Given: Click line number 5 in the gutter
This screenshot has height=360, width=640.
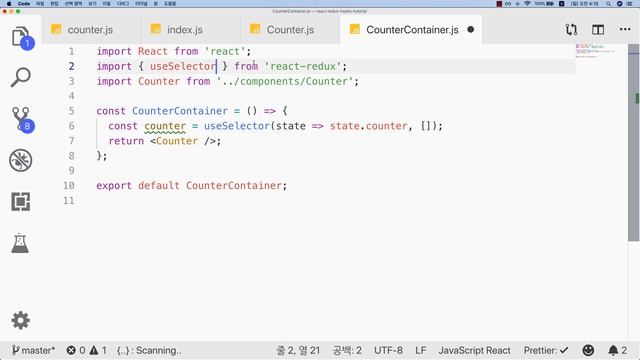Looking at the screenshot, I should click(x=71, y=111).
